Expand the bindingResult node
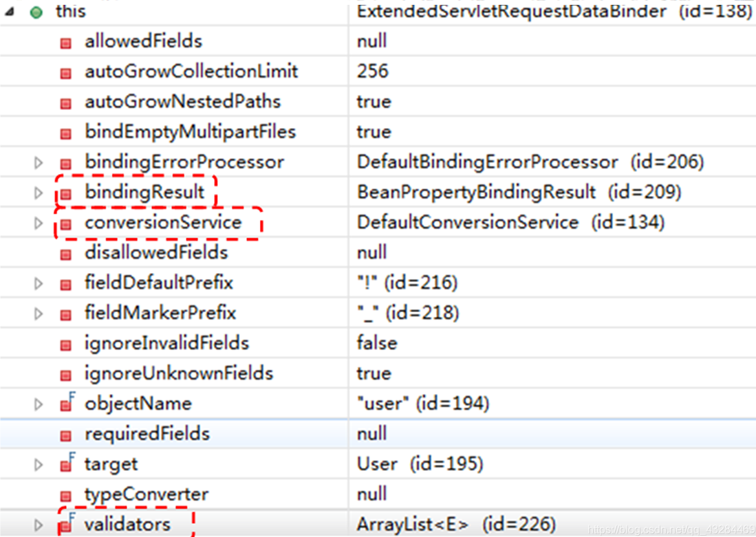The image size is (756, 537). click(x=39, y=193)
